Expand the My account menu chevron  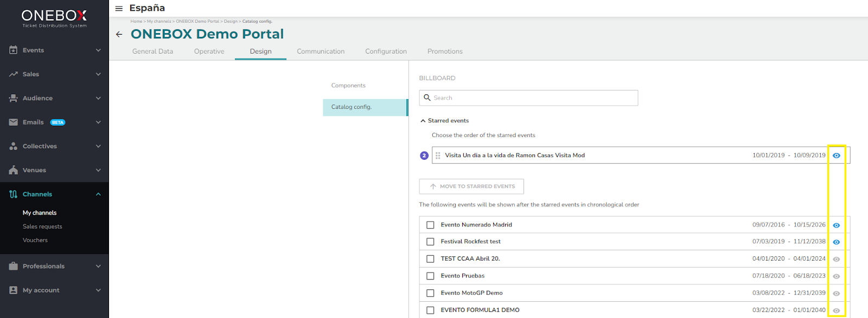(98, 290)
